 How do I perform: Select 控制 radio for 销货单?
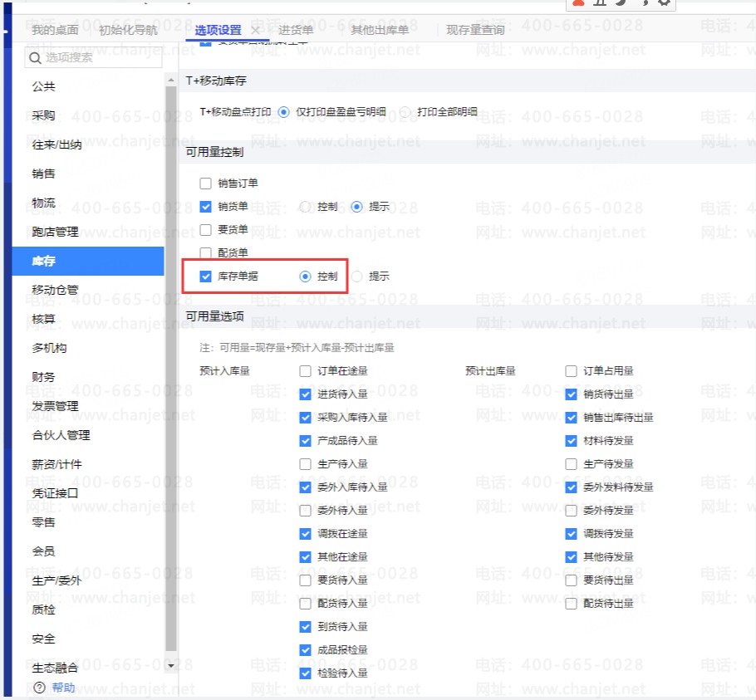click(x=306, y=207)
